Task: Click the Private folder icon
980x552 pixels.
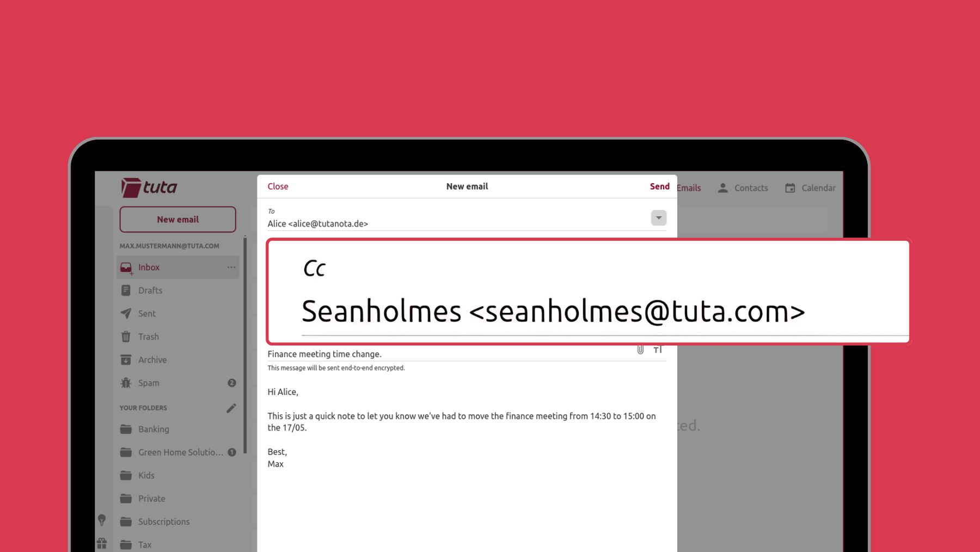Action: (x=126, y=499)
